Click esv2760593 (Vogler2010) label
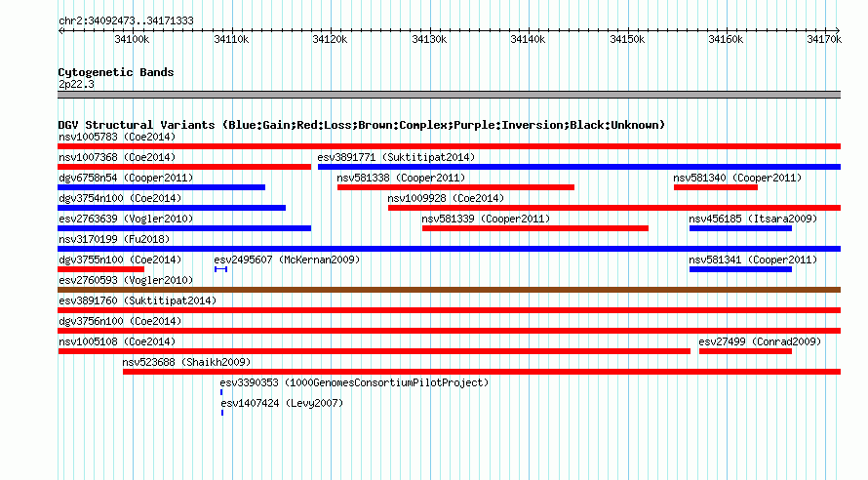Screen dimensions: 868x480 [126, 280]
